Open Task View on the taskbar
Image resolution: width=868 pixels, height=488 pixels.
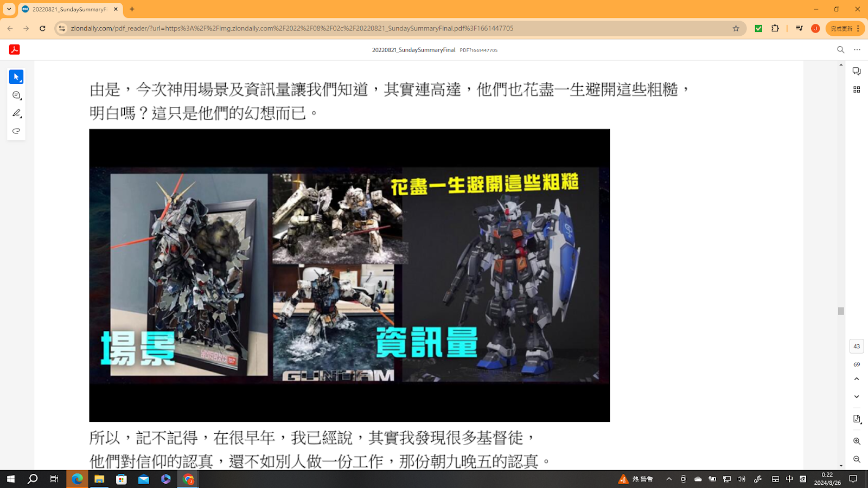(x=54, y=479)
